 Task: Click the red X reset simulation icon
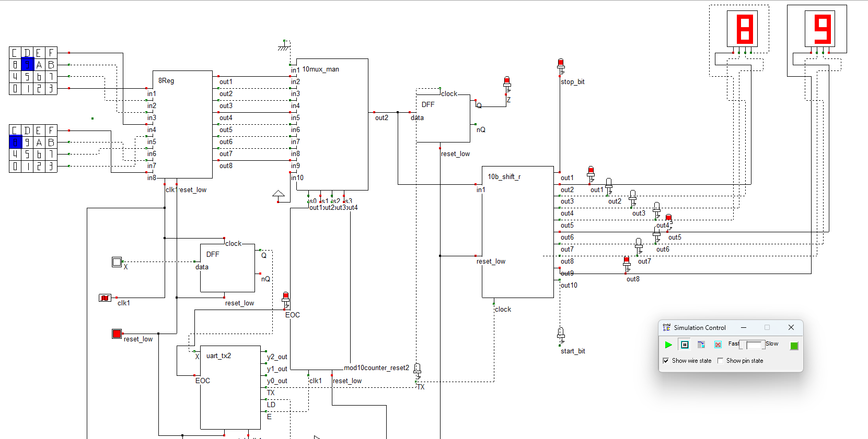(x=718, y=345)
